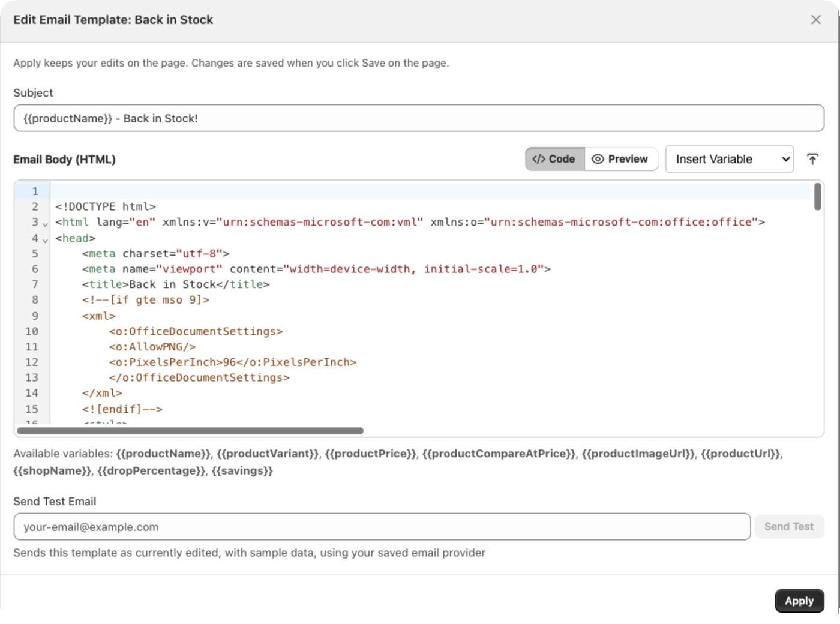Click the Email Body (HTML) label
Viewport: 840px width, 624px height.
pyautogui.click(x=64, y=159)
